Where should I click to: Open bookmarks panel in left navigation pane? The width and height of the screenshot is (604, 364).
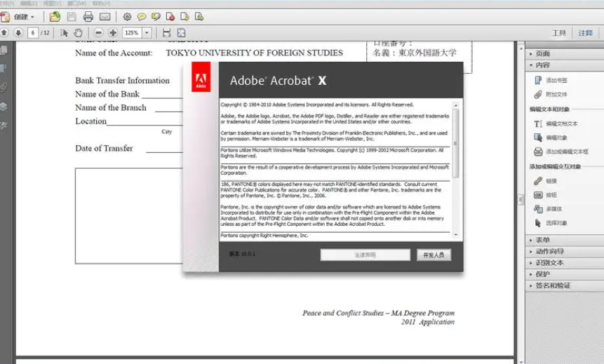coord(4,69)
